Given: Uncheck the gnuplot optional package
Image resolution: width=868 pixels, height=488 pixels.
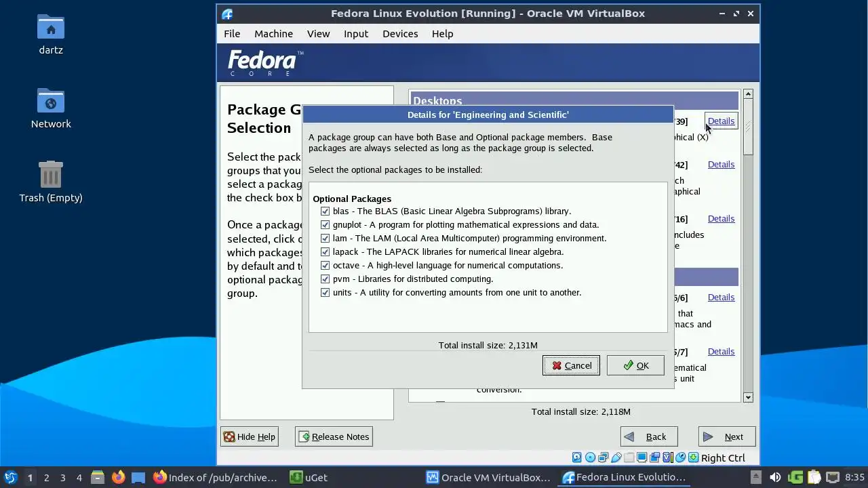Looking at the screenshot, I should pos(325,224).
